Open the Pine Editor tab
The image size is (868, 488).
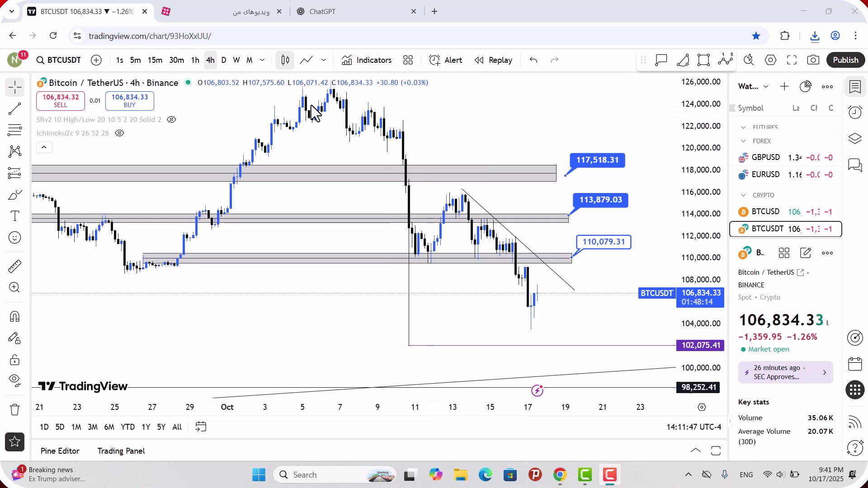click(60, 451)
